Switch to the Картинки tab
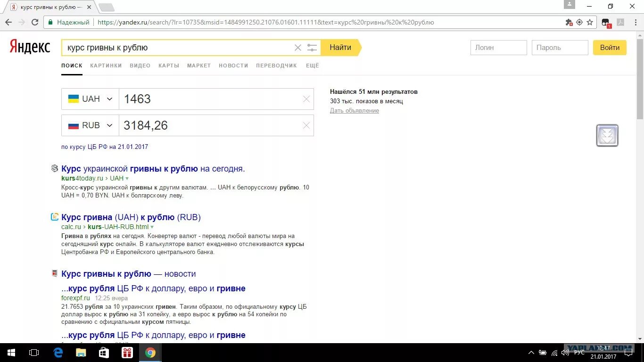This screenshot has width=644, height=362. click(106, 66)
